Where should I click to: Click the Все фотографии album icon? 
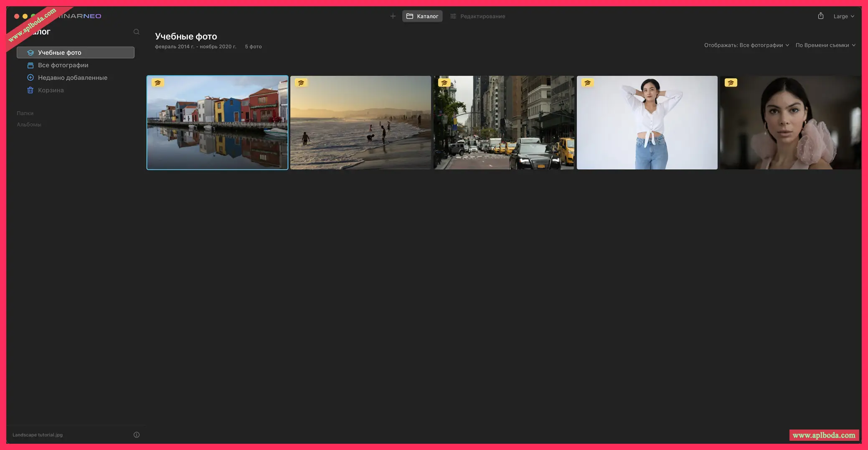pyautogui.click(x=30, y=65)
